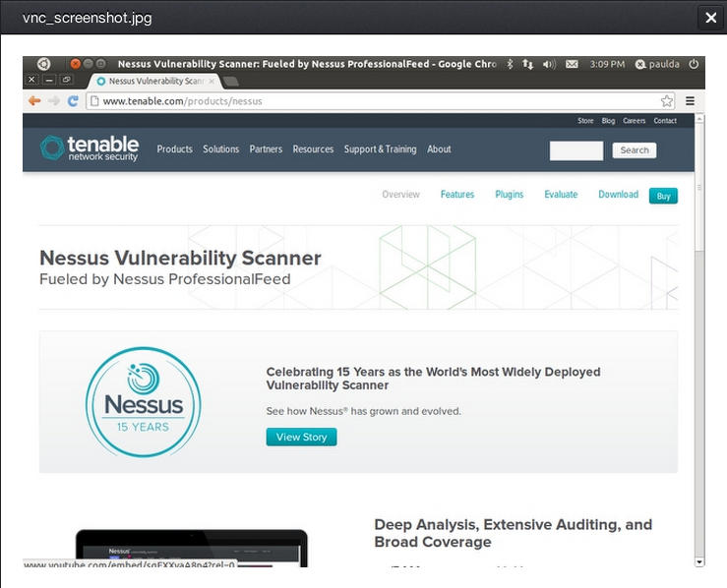Click the browser back arrow

[x=34, y=100]
